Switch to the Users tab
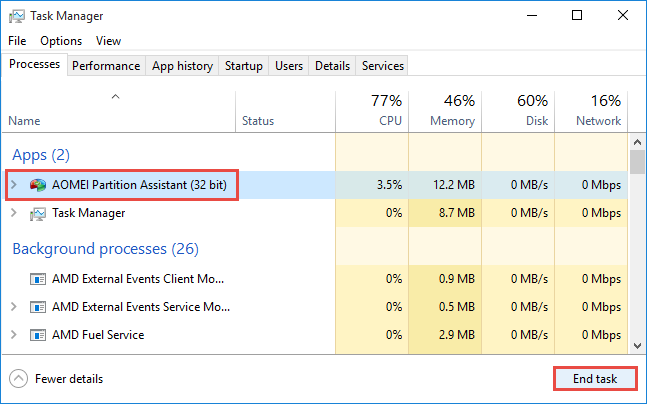 [x=289, y=66]
